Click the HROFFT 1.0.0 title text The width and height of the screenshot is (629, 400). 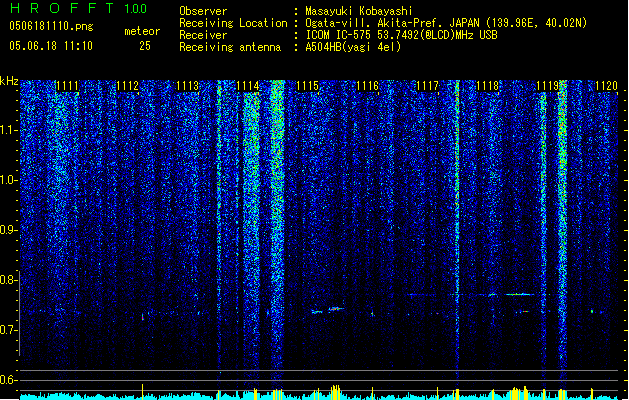78,8
